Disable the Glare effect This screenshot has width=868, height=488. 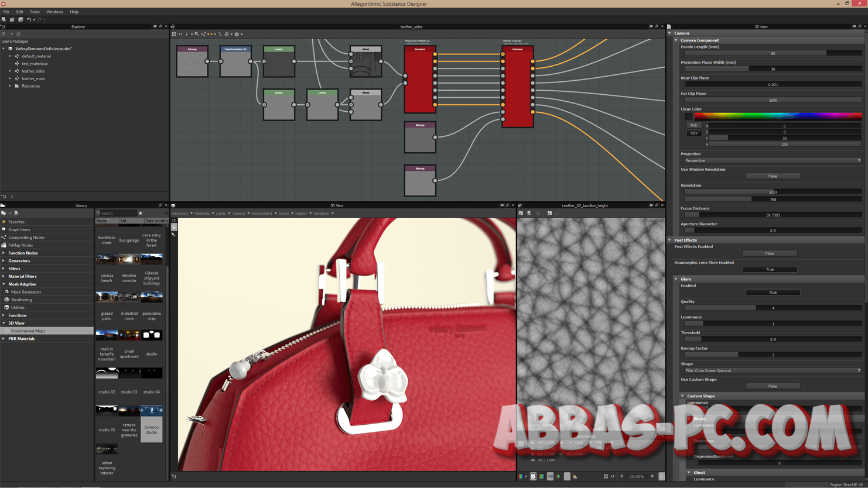click(773, 292)
